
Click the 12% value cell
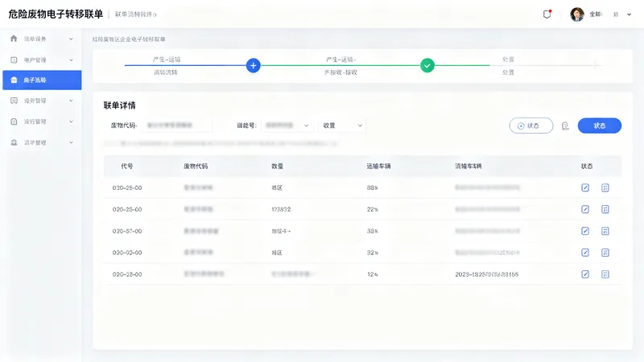[x=373, y=274]
